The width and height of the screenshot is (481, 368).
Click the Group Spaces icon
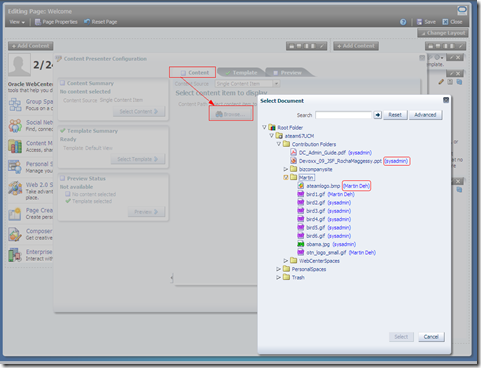[15, 104]
